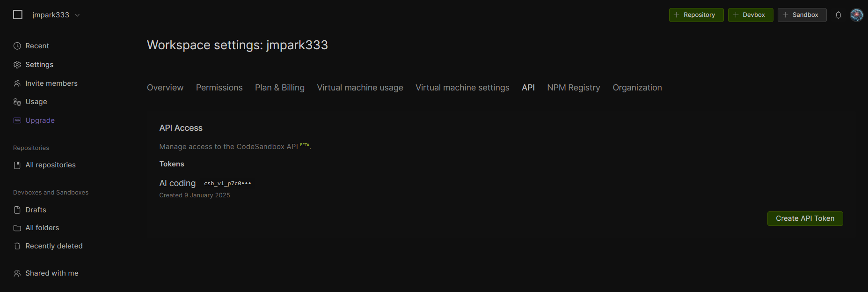Screen dimensions: 868x292
Task: Open All repositories
Action: pyautogui.click(x=51, y=165)
